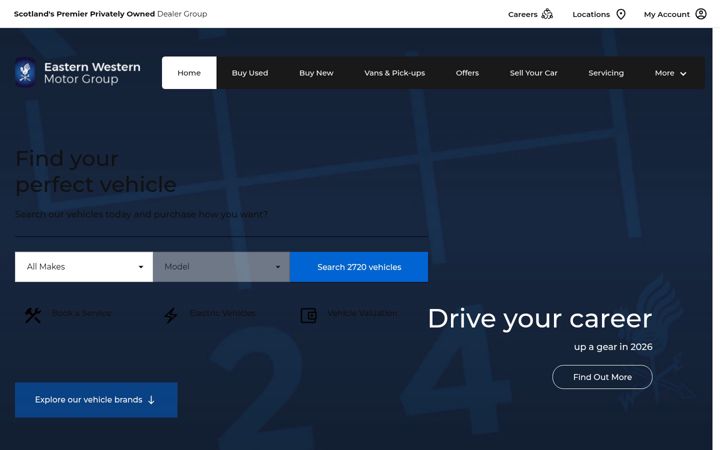Open the Servicing navigation link
Screen dimensions: 720x450
pyautogui.click(x=606, y=73)
